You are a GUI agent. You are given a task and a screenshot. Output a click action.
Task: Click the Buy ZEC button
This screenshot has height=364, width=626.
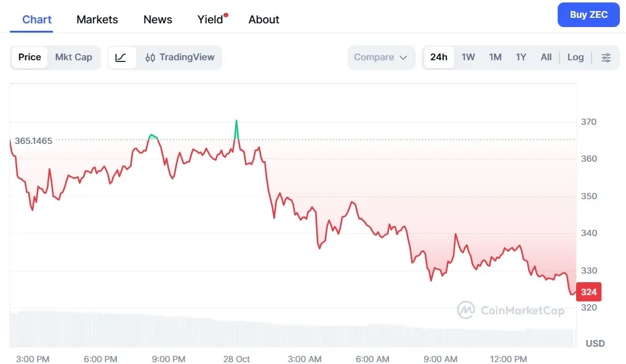click(x=588, y=14)
